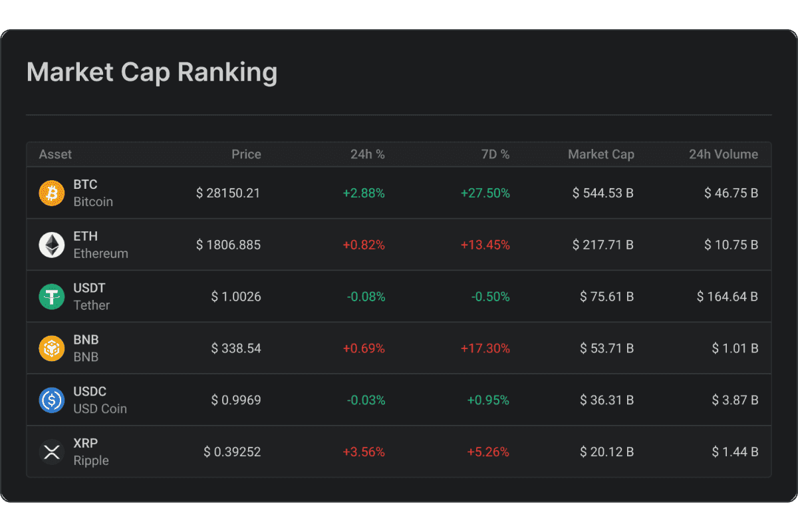Click the Bitcoin coin icon

[52, 193]
